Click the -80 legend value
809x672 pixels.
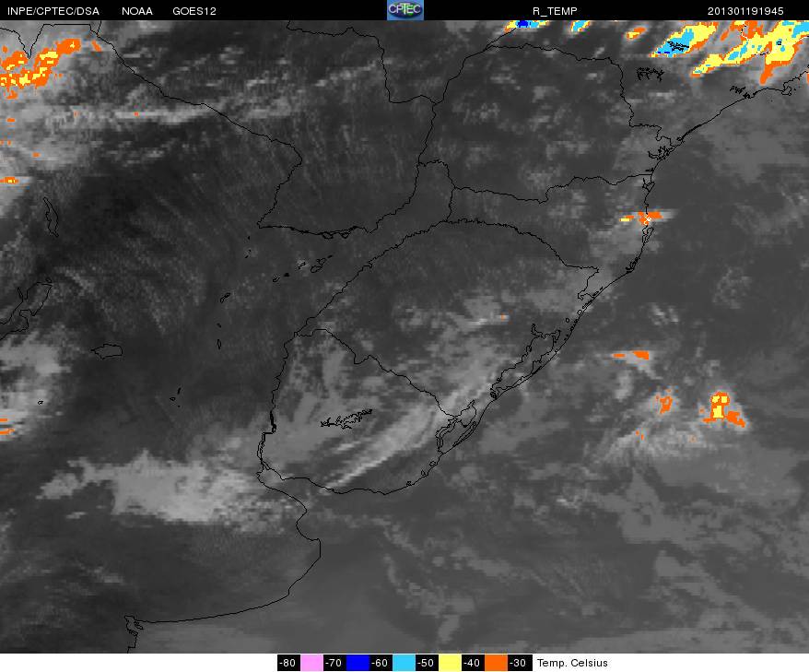coord(288,663)
